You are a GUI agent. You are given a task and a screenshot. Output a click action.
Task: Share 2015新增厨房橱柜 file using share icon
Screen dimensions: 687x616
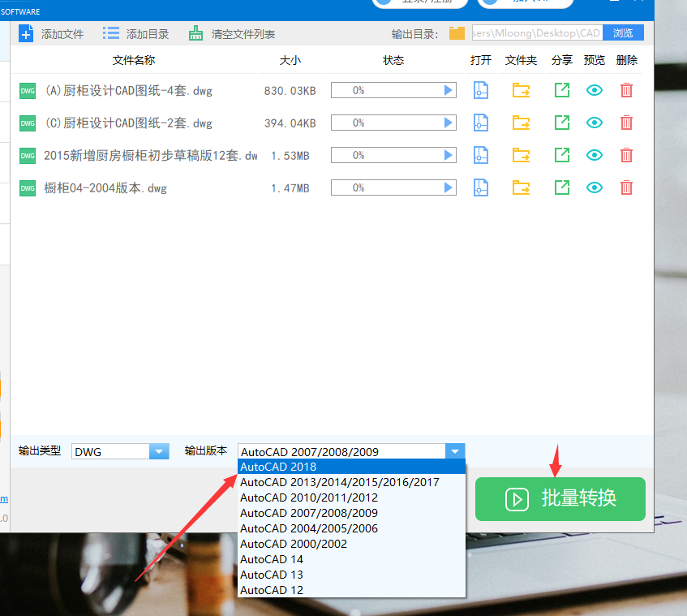(x=562, y=155)
